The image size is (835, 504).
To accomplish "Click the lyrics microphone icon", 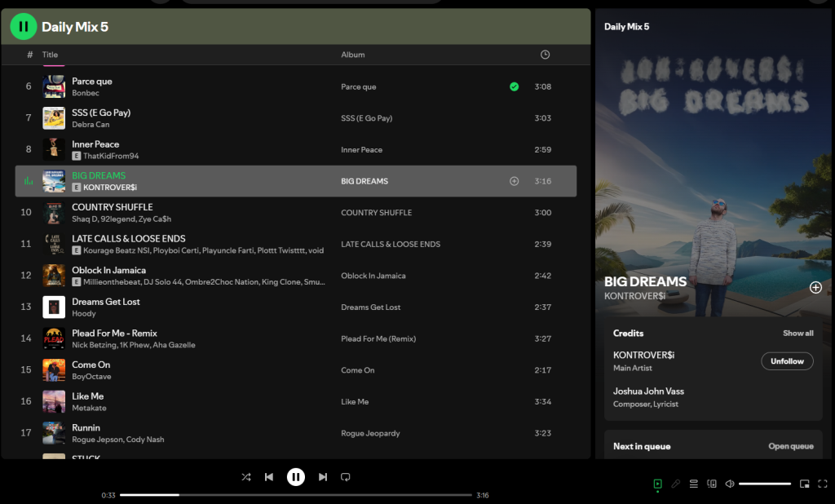I will 676,484.
